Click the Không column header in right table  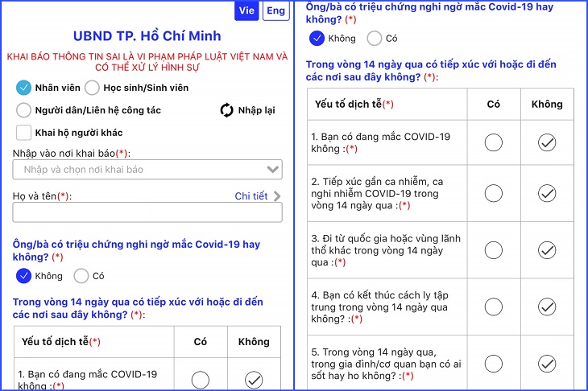[x=547, y=104]
